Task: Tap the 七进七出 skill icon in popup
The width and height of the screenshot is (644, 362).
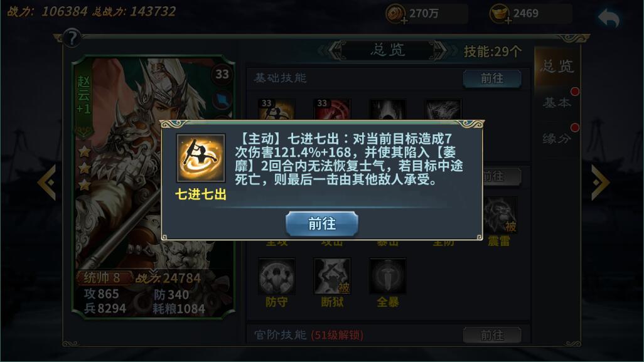Action: pyautogui.click(x=201, y=158)
